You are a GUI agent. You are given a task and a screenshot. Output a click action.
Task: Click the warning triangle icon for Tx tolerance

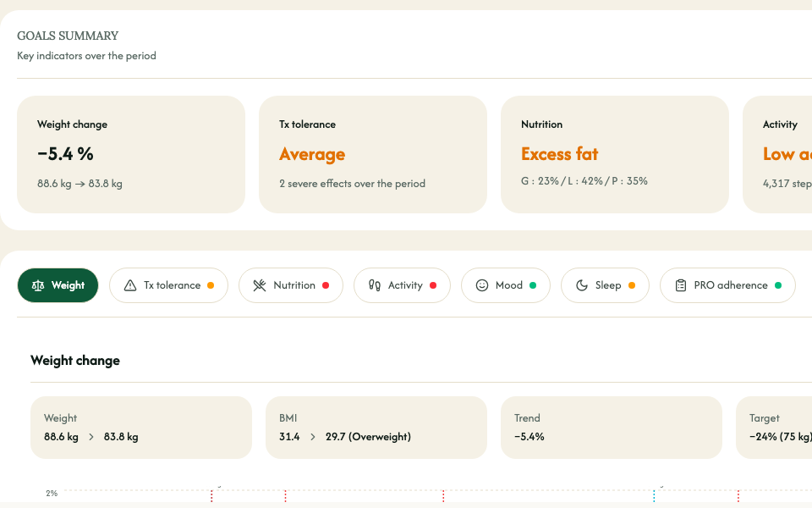click(130, 285)
